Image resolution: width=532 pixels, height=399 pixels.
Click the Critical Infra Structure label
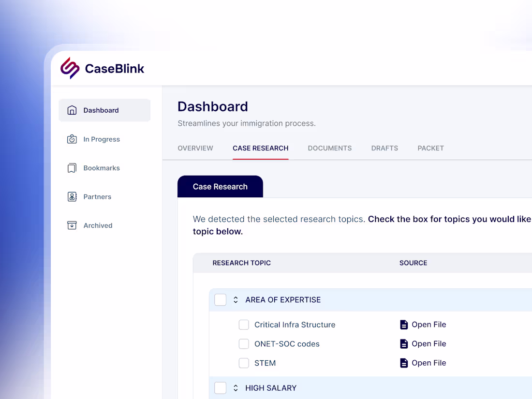[295, 325]
